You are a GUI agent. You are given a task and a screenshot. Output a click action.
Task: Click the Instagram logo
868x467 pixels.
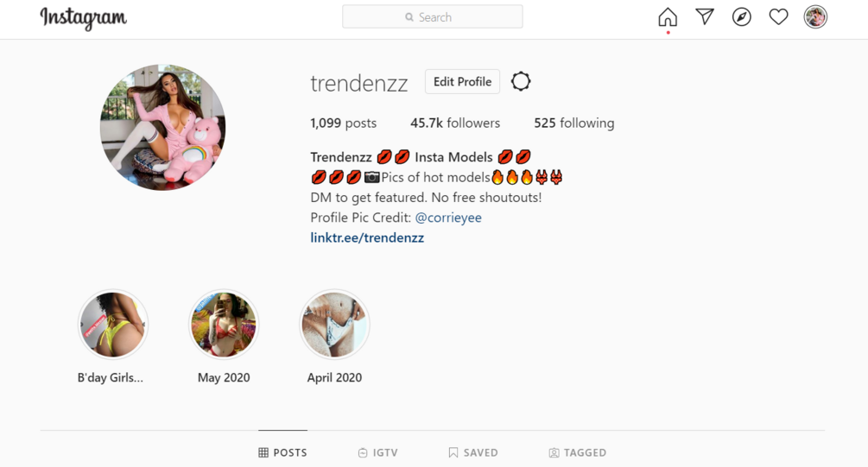tap(84, 18)
